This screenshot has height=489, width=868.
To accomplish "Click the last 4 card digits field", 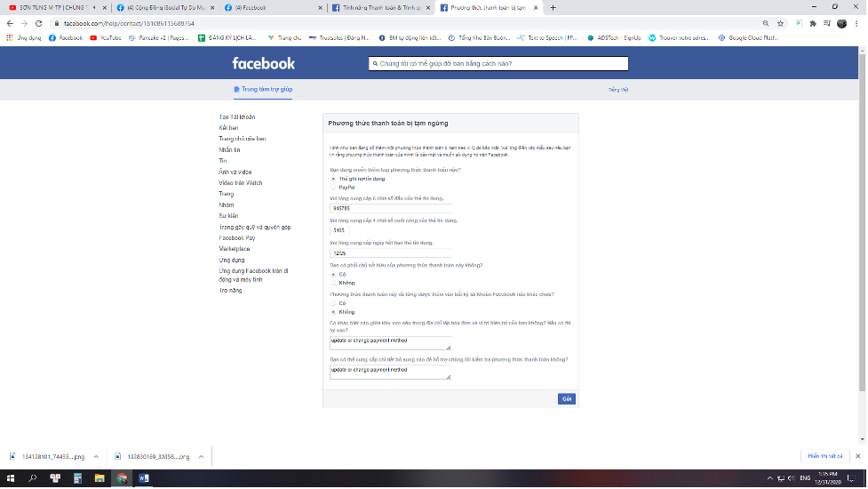I will click(339, 230).
